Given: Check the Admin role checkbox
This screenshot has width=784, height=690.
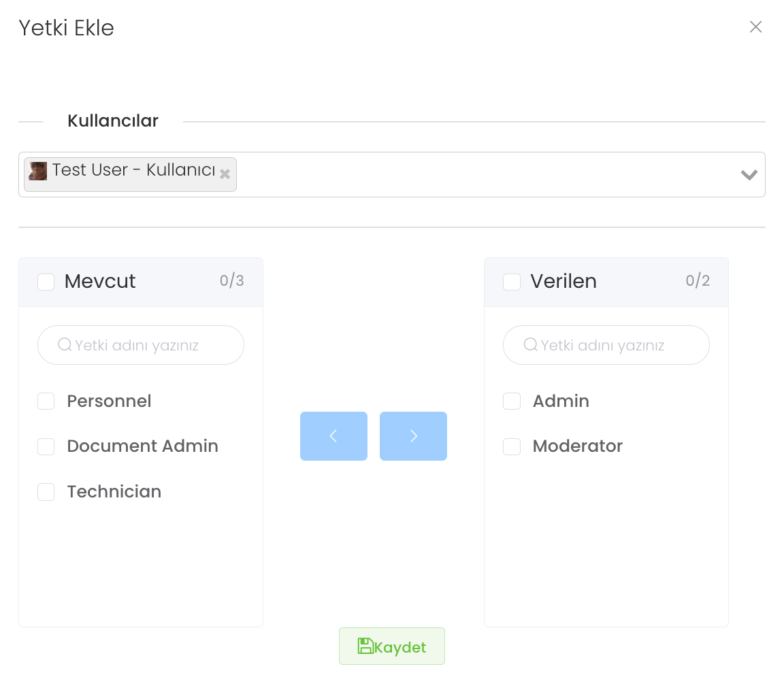Looking at the screenshot, I should (x=512, y=401).
